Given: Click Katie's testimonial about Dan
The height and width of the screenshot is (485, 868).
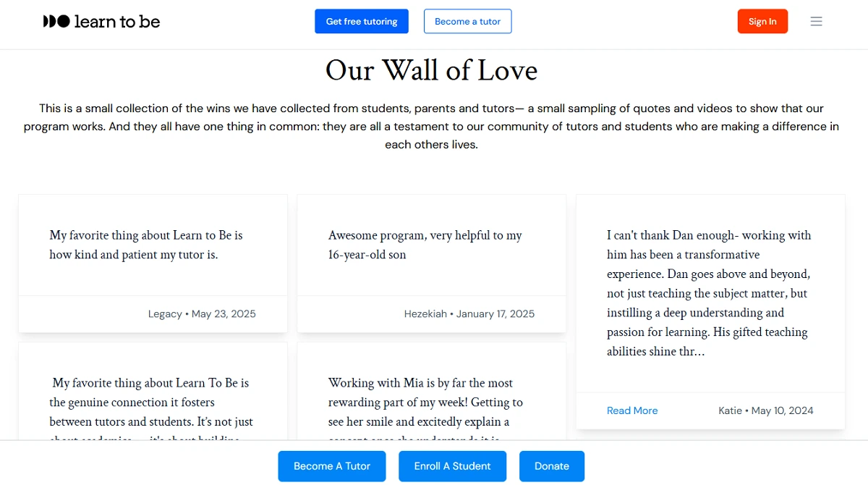Looking at the screenshot, I should (x=710, y=311).
